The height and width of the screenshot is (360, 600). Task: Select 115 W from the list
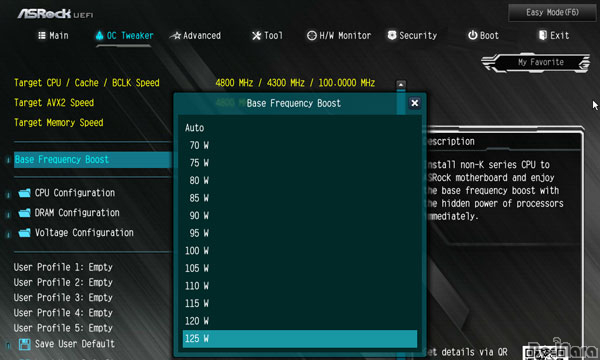tap(300, 304)
